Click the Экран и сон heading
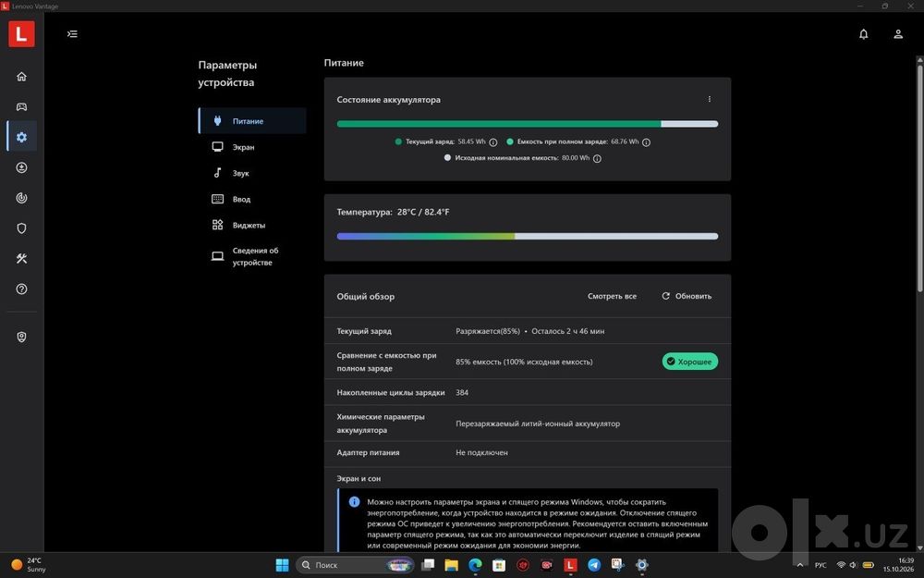Screen dimensions: 924x578 tap(359, 478)
